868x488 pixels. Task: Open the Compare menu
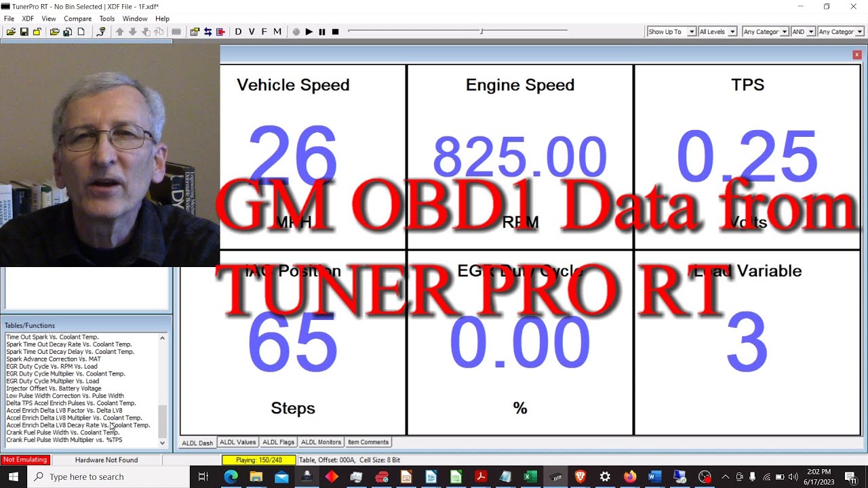point(78,19)
